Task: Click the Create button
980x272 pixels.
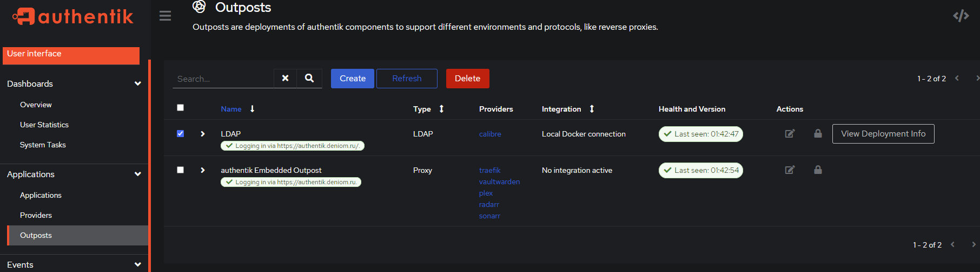Action: (x=353, y=79)
